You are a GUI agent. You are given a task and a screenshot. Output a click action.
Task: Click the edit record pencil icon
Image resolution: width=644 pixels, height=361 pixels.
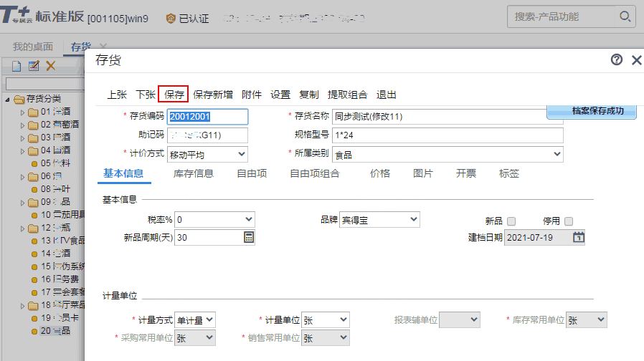click(34, 66)
